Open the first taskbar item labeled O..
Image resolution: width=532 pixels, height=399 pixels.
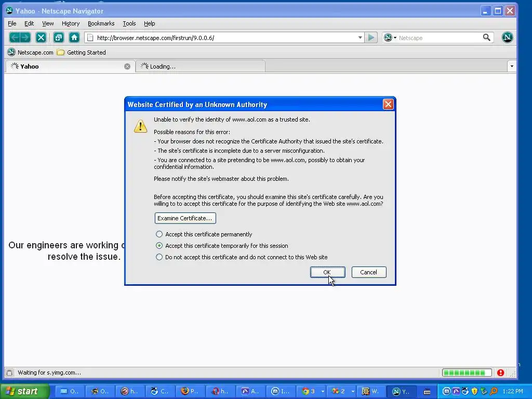[69, 391]
